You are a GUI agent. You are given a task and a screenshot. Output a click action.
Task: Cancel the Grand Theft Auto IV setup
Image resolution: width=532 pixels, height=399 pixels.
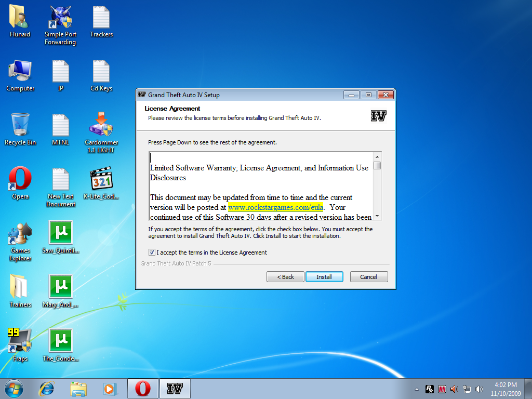click(x=368, y=277)
